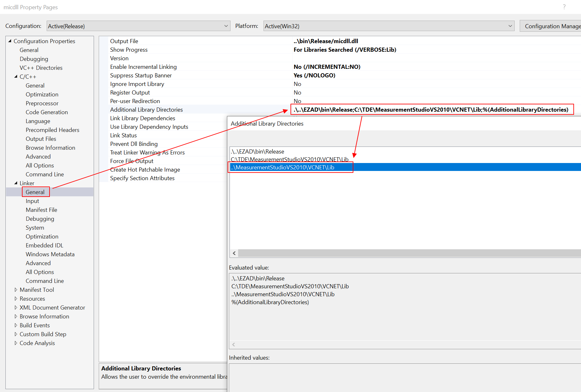The image size is (581, 392).
Task: Collapse the Configuration Properties tree node
Action: (10, 41)
